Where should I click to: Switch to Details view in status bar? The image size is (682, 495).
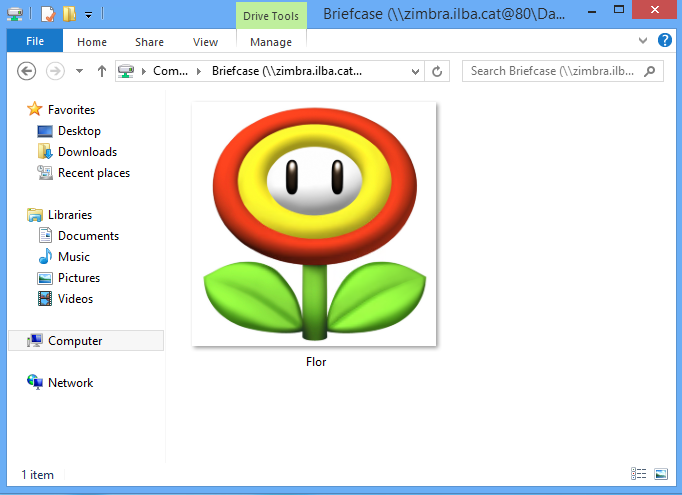click(x=638, y=474)
